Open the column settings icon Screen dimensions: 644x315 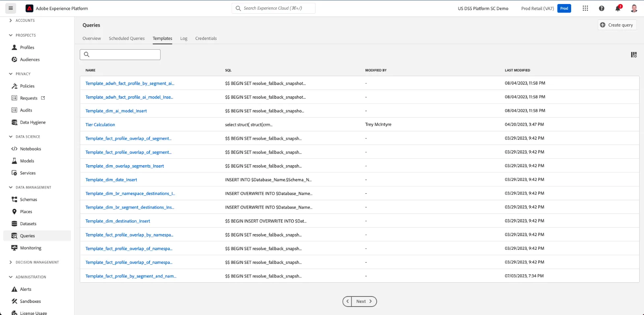coord(634,55)
